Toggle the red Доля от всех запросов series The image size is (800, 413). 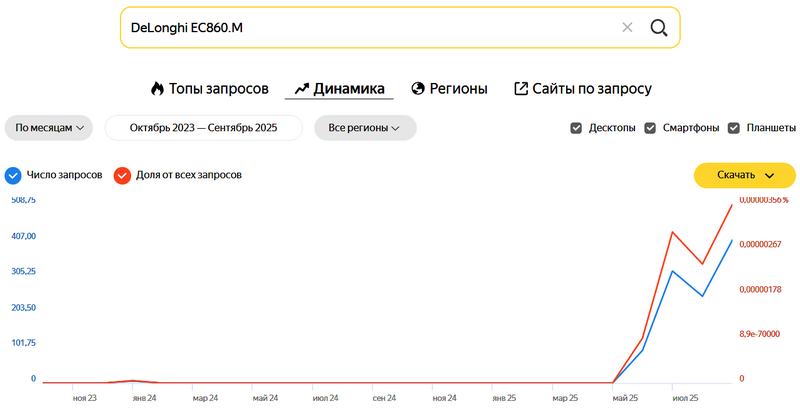point(122,175)
